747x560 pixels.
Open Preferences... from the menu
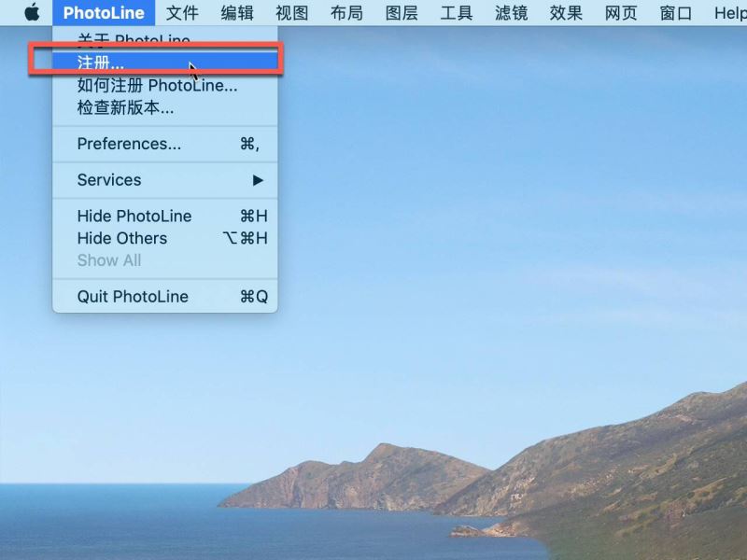pyautogui.click(x=165, y=144)
